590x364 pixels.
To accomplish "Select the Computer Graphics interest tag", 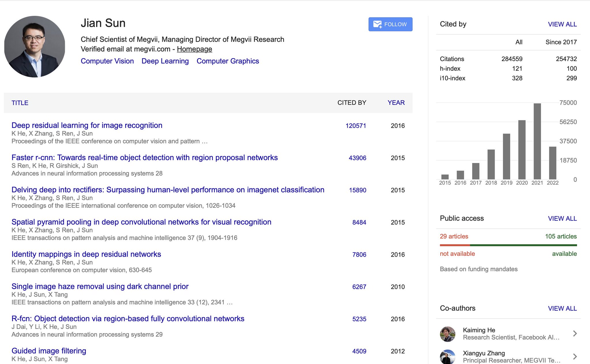I will click(x=228, y=61).
